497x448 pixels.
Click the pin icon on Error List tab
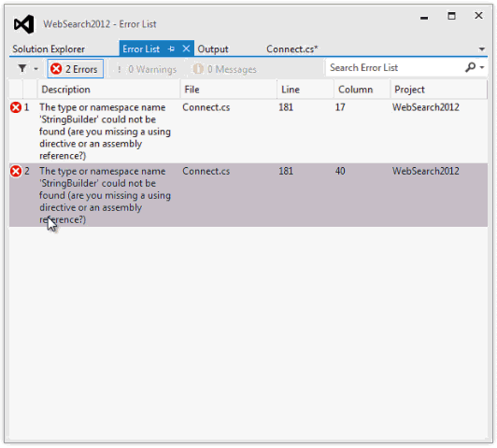[x=171, y=49]
